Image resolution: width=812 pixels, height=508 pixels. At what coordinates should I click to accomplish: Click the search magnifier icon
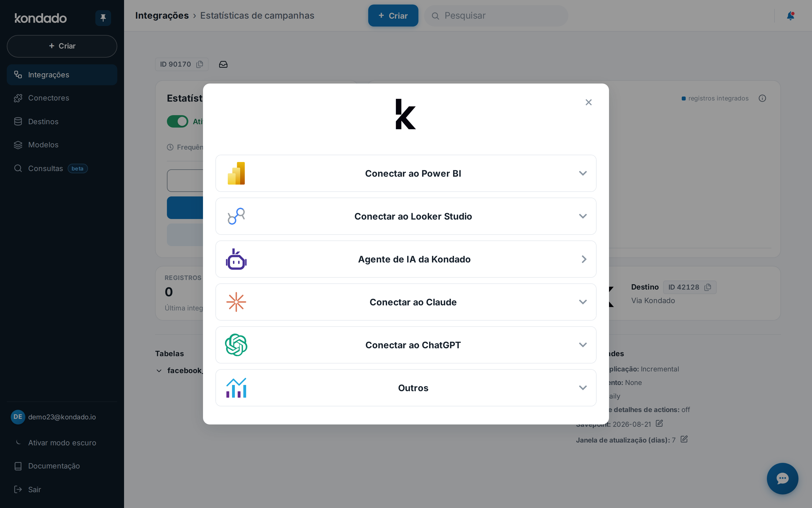(x=435, y=16)
